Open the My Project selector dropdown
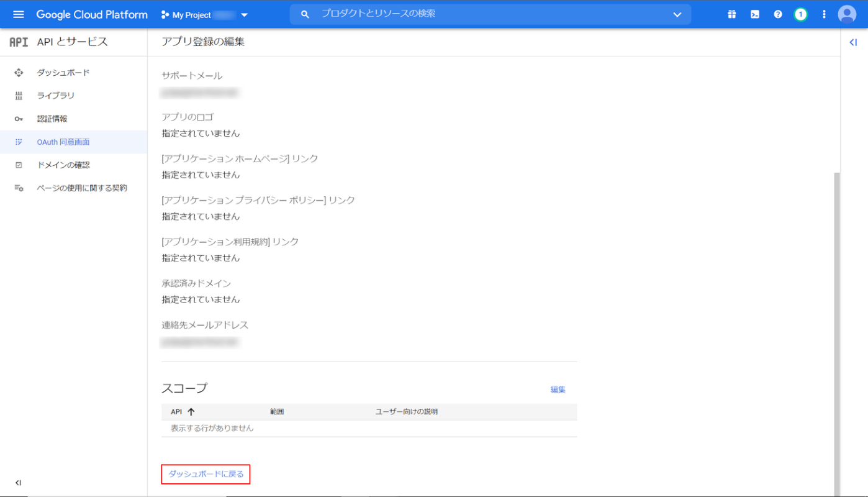Screen dimensions: 868x497 (204, 15)
